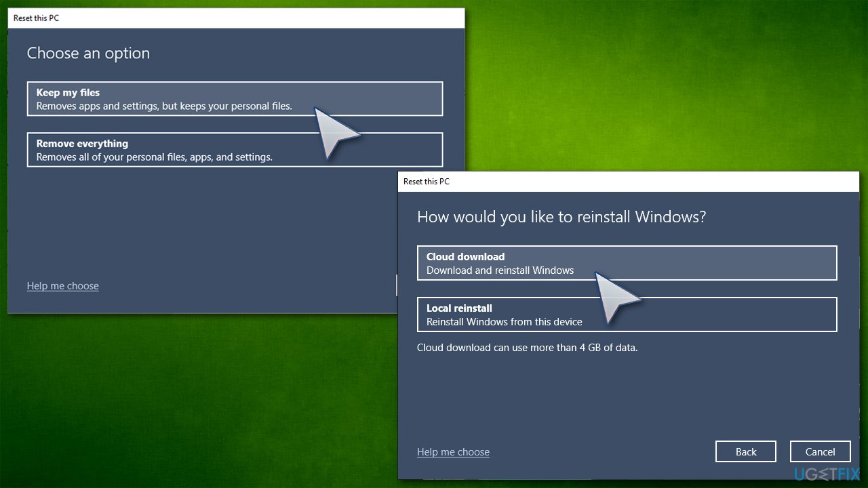
Task: Choose Remove everything to erase all files
Action: tap(235, 149)
